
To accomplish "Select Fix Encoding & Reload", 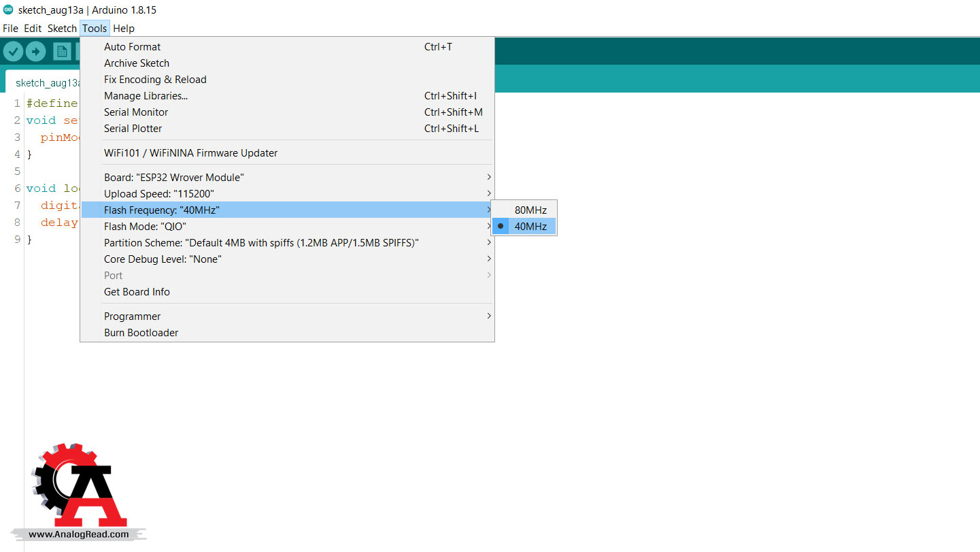I will click(x=287, y=80).
